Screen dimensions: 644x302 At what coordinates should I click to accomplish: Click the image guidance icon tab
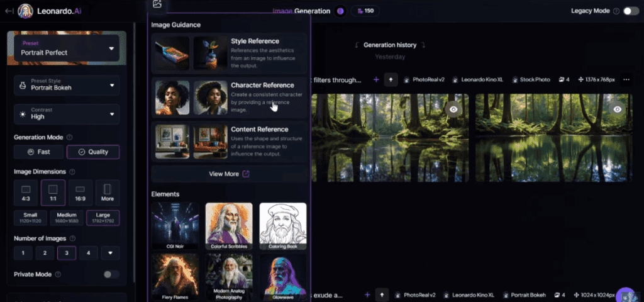(x=157, y=4)
